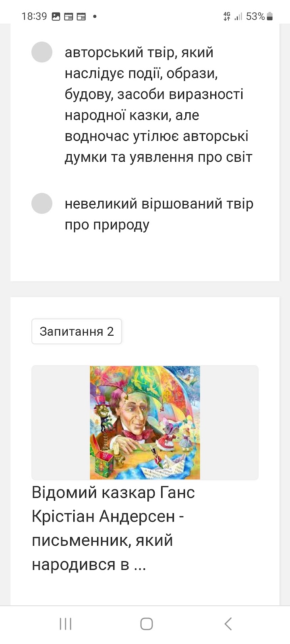
Task: Tap the Home navigation button
Action: tap(147, 624)
